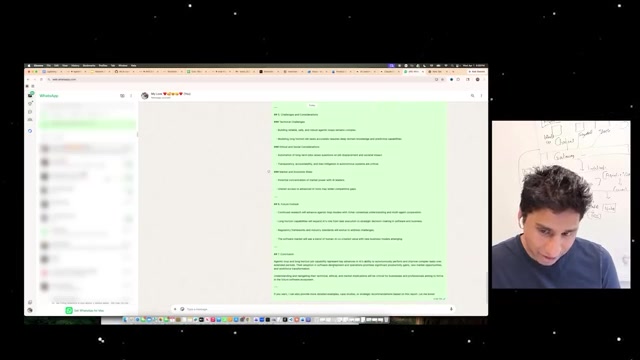Open the Chrome side panel icon
The height and width of the screenshot is (360, 640).
(468, 80)
